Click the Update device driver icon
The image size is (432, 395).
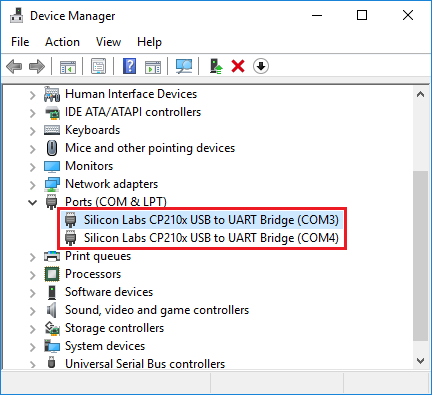click(x=216, y=66)
